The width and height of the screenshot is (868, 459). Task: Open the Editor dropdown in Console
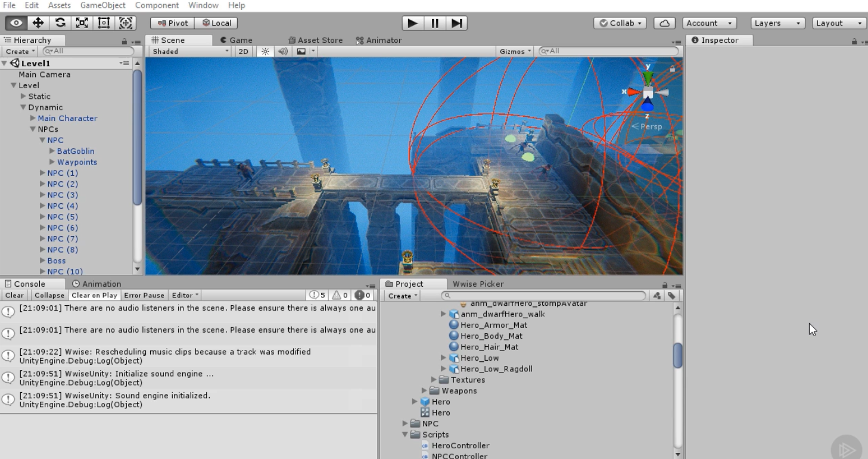coord(185,296)
